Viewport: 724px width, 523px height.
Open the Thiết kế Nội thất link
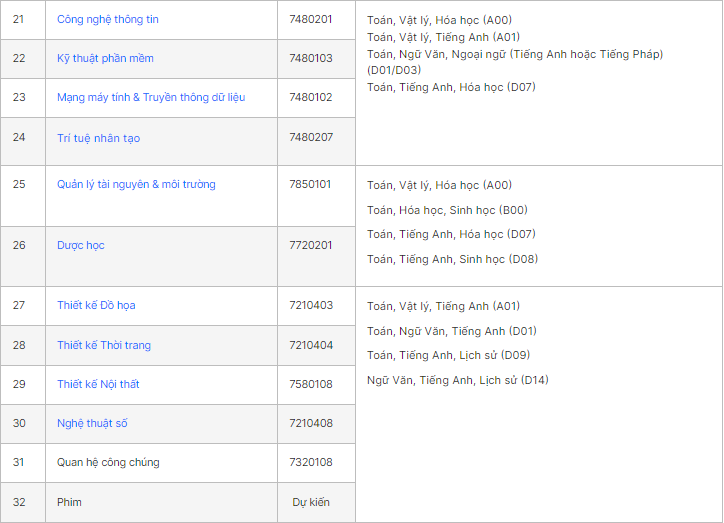pos(97,385)
